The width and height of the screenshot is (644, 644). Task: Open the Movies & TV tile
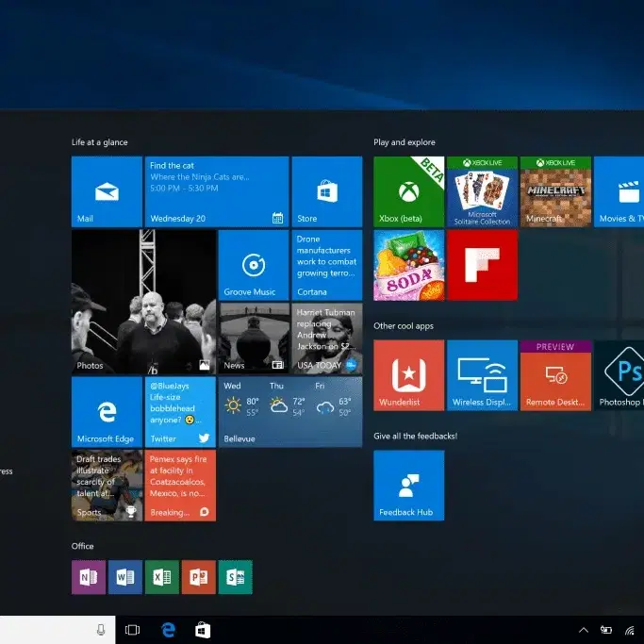[x=619, y=191]
